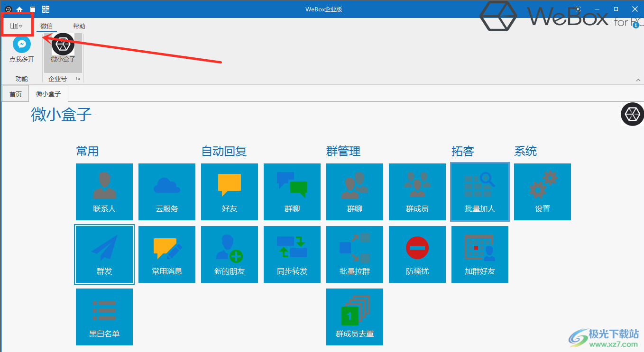Open the 黑白名单 black/white list tile
The width and height of the screenshot is (644, 352).
pos(104,317)
